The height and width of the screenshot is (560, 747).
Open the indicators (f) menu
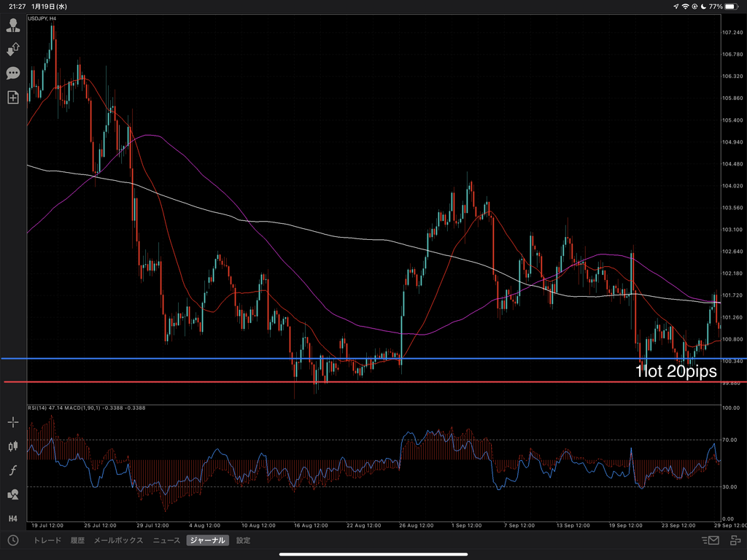[x=13, y=470]
